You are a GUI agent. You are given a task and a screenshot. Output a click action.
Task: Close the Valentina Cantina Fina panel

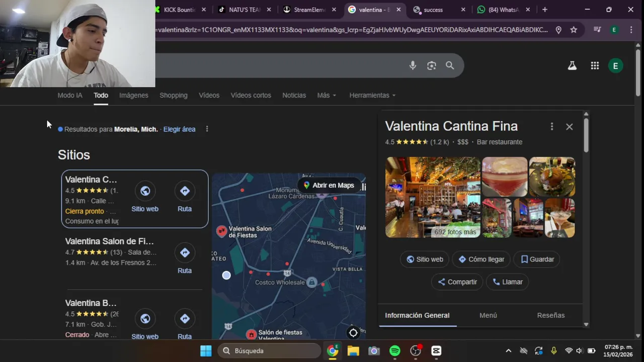569,127
